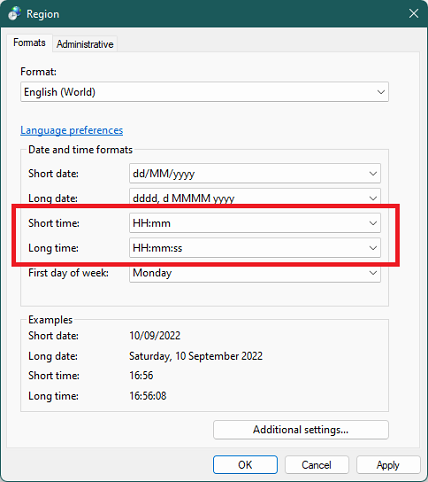
Task: Expand the First day of week dropdown
Action: pos(255,273)
